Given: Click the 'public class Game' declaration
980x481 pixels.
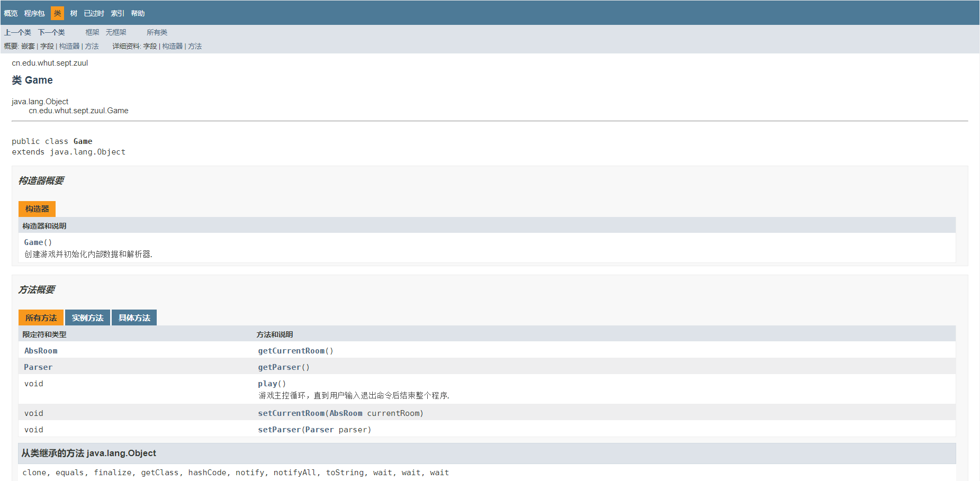Looking at the screenshot, I should coord(52,141).
